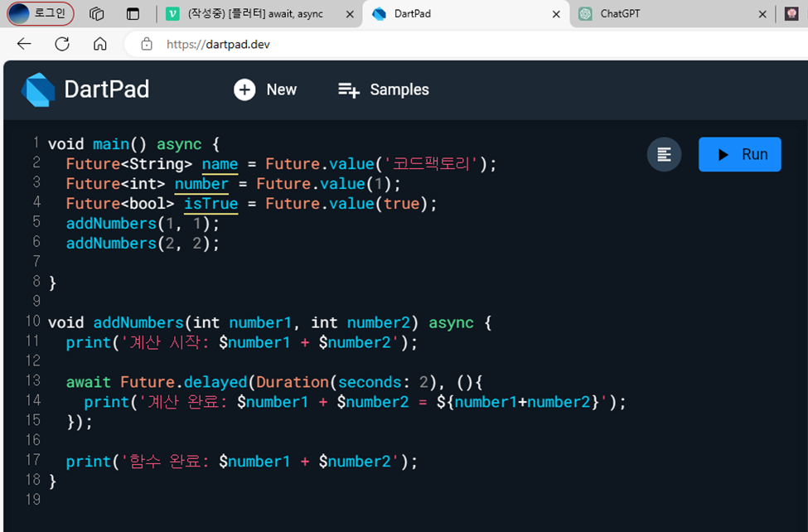
Task: Click the '함수 완료' print statement
Action: point(242,462)
